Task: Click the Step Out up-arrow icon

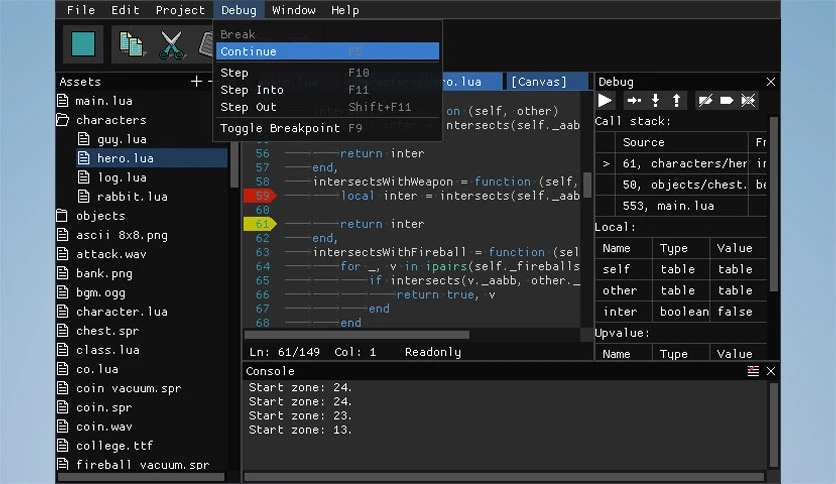Action: pyautogui.click(x=676, y=100)
